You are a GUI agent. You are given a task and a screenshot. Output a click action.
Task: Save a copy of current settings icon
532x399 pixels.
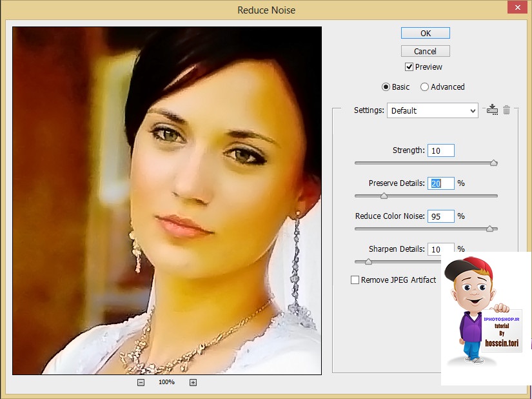pos(492,110)
